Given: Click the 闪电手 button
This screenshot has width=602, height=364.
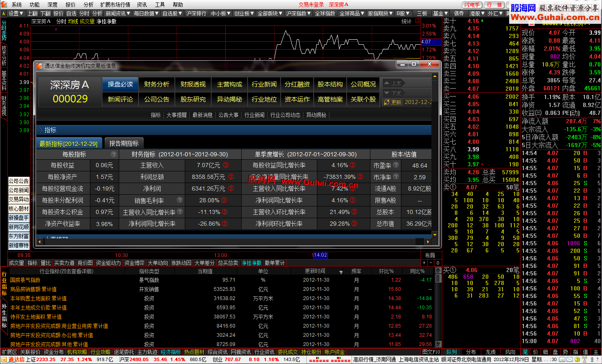Looking at the screenshot, I should coord(472,5).
